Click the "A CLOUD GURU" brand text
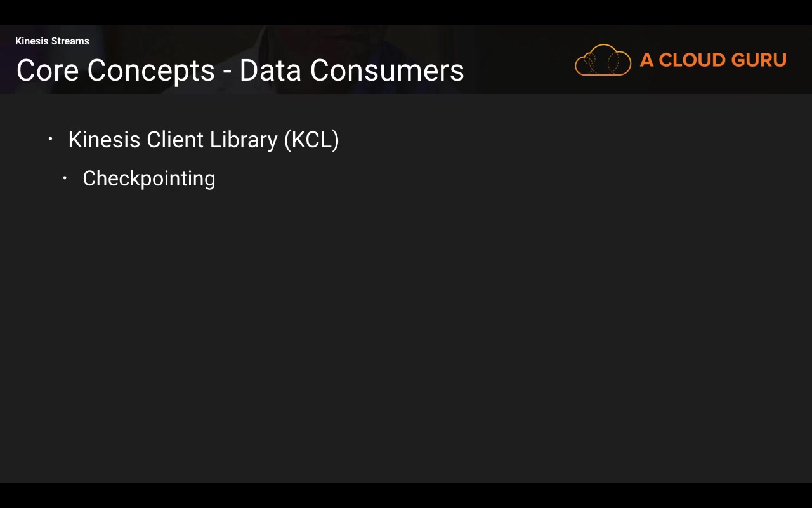The image size is (812, 508). [x=713, y=60]
